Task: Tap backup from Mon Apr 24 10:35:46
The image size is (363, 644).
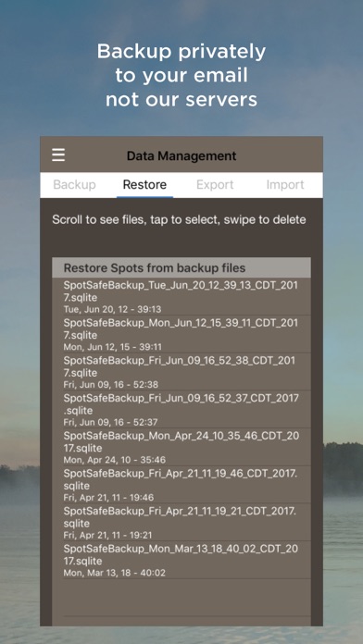Action: point(181,447)
